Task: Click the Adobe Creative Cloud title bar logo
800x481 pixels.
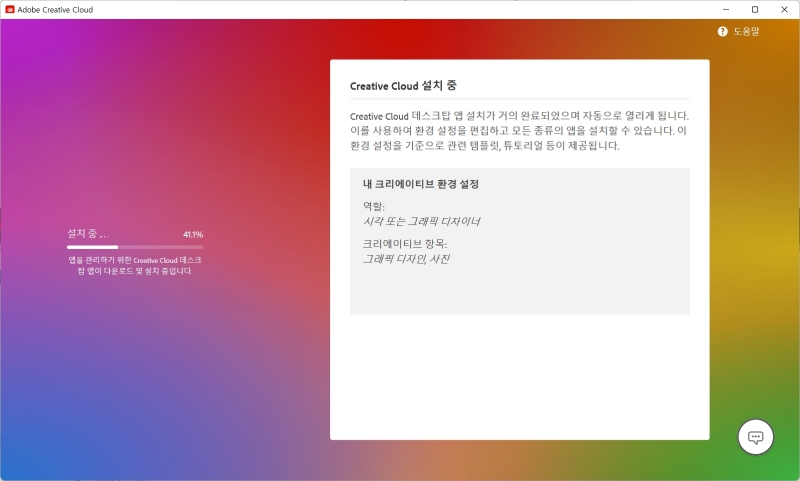Action: pos(10,9)
